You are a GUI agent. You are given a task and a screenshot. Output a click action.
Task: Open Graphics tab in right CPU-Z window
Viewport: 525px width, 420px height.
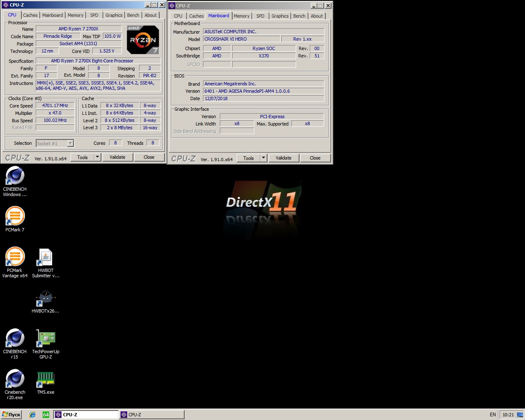tap(280, 16)
